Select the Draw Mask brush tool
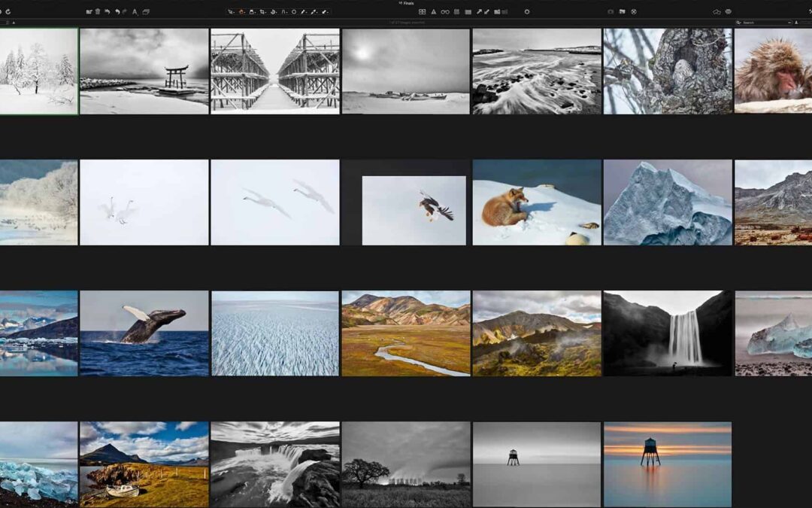The width and height of the screenshot is (812, 508). click(304, 11)
